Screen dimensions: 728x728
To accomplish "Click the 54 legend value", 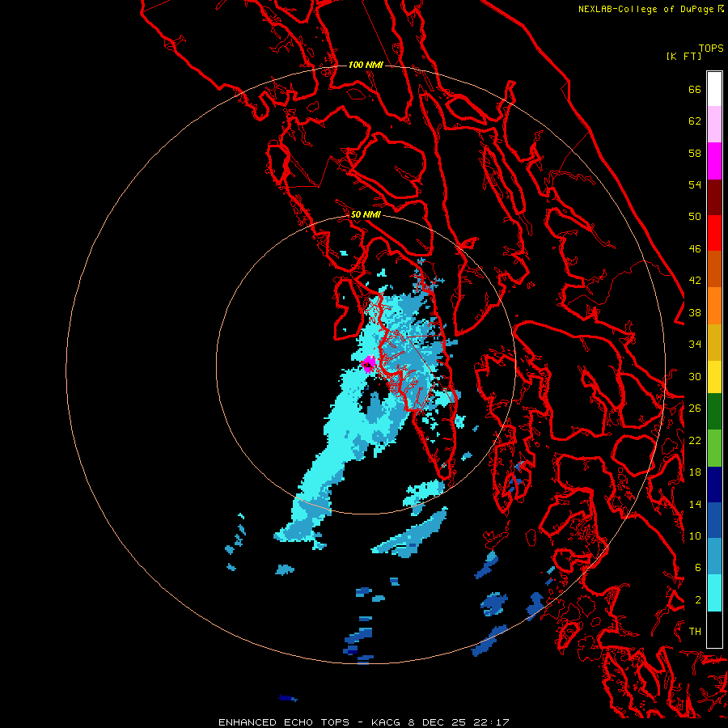I will [695, 184].
